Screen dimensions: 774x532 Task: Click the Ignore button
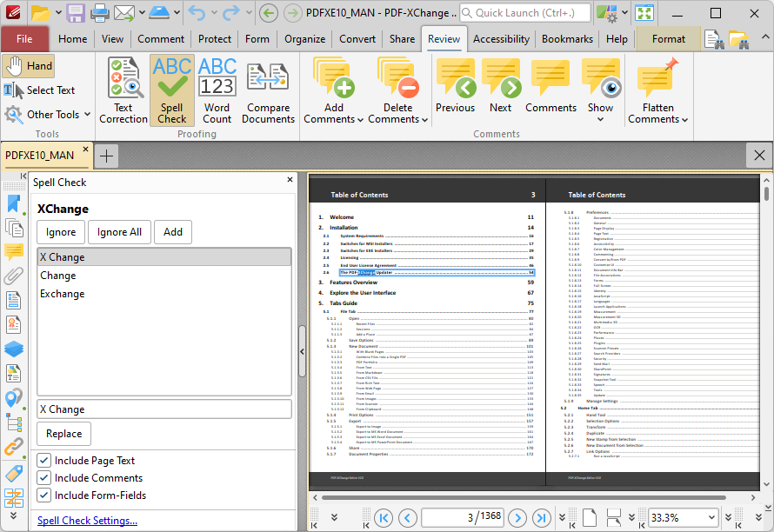(61, 232)
